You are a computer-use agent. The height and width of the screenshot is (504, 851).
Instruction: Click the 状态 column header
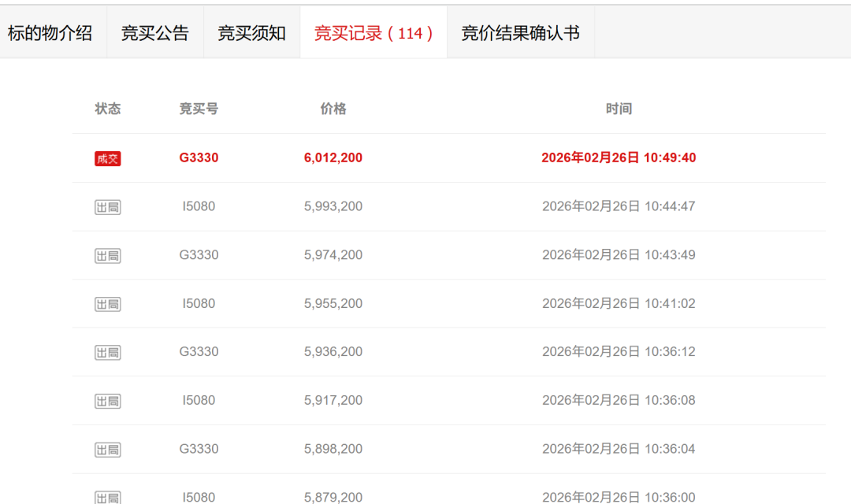[x=107, y=109]
